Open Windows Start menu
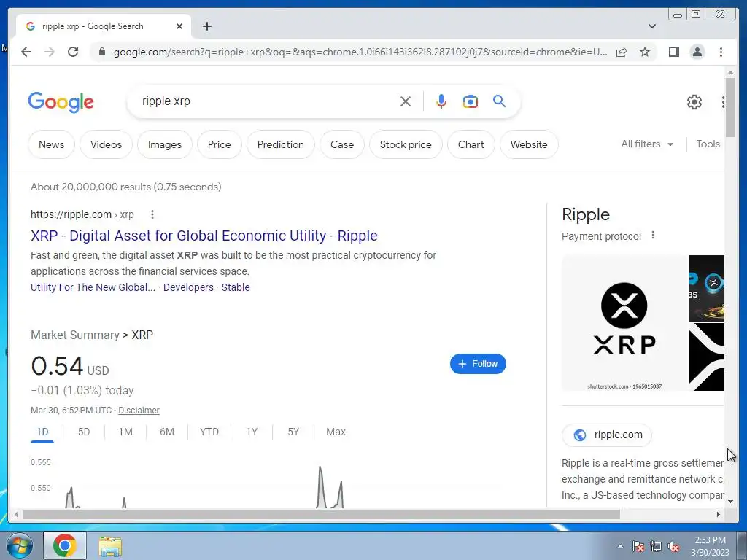The image size is (747, 560). [x=19, y=545]
